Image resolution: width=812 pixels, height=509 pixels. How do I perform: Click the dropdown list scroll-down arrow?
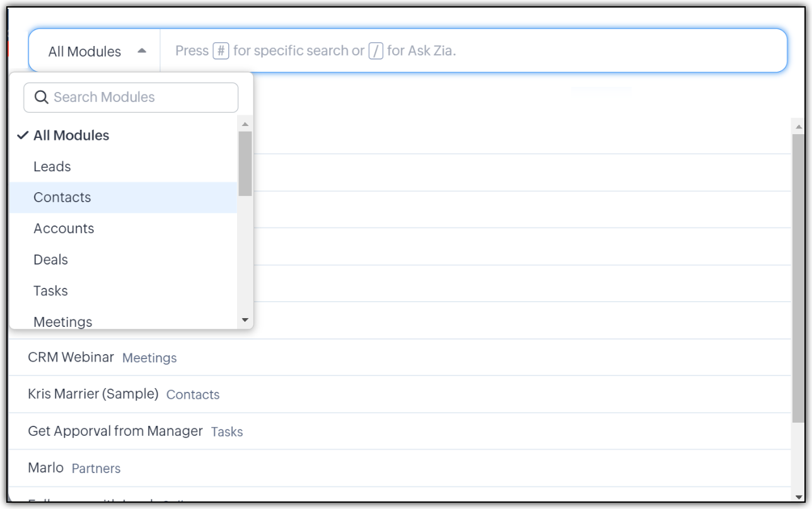point(245,320)
